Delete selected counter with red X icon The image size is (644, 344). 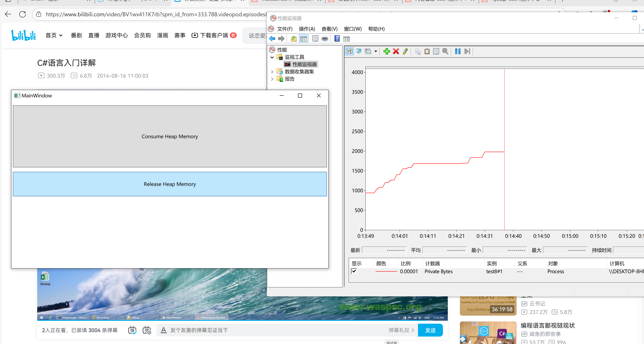[x=396, y=51]
